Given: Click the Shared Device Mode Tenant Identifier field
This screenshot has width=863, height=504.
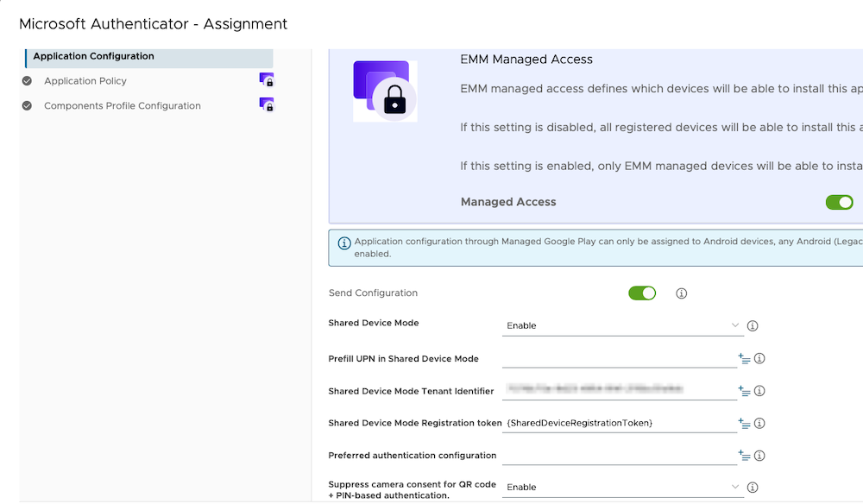Looking at the screenshot, I should point(617,391).
